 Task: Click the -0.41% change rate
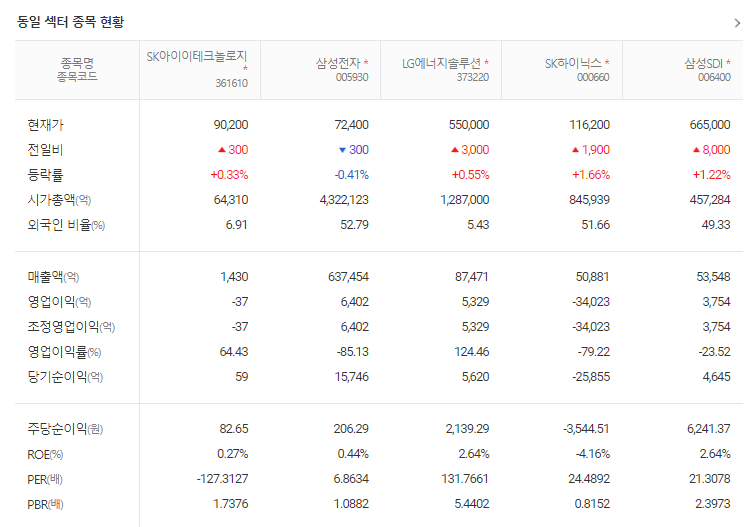point(352,175)
